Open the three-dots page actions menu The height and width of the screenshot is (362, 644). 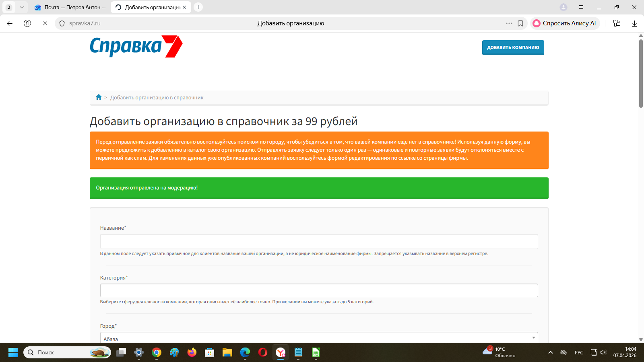click(509, 23)
